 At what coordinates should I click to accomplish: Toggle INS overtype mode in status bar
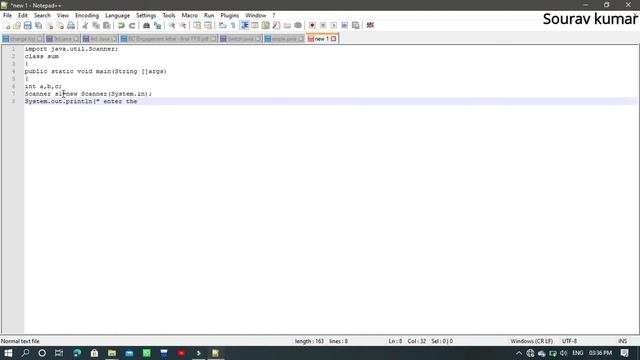tap(622, 341)
